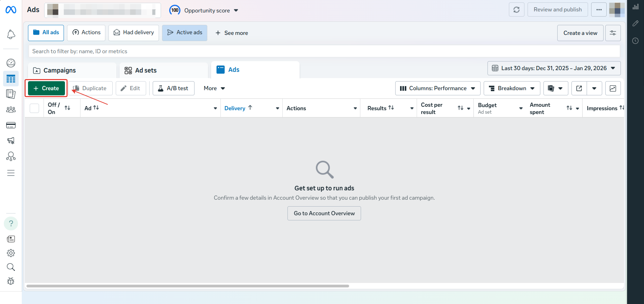Click the notifications bell icon
This screenshot has width=644, height=304.
tap(11, 34)
